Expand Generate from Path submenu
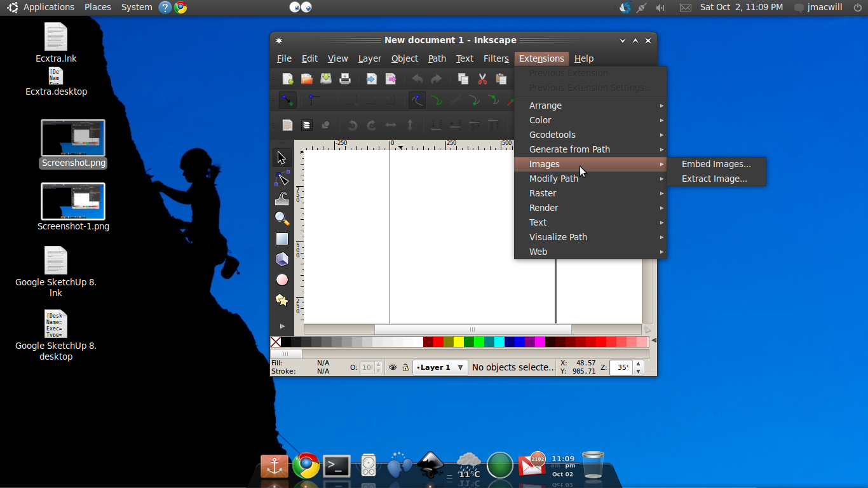This screenshot has height=488, width=868. point(590,149)
